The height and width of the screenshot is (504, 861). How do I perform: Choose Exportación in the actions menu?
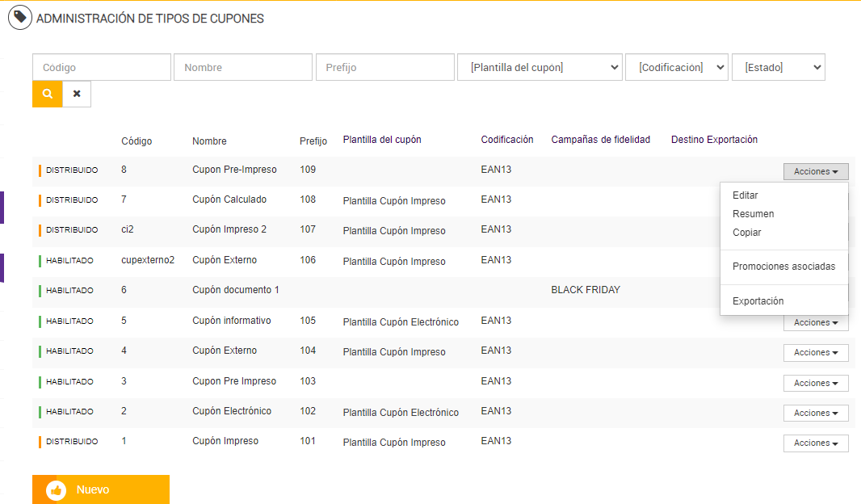[x=758, y=301]
